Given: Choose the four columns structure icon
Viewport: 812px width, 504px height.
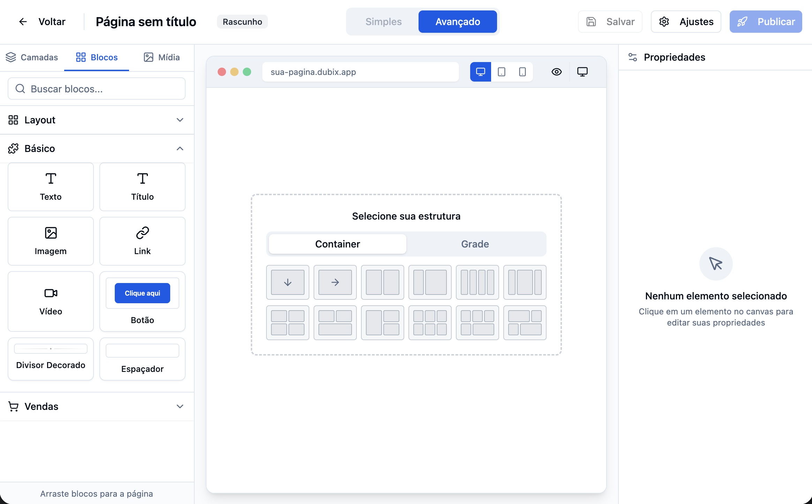Looking at the screenshot, I should (477, 282).
